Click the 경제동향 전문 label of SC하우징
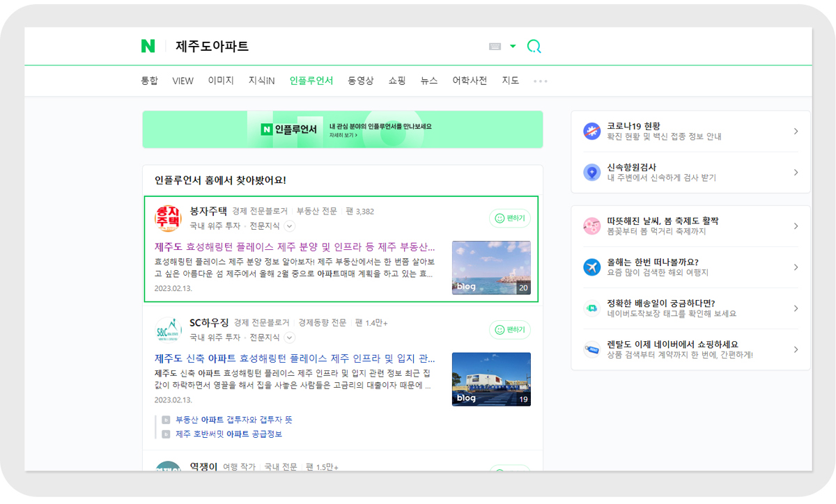Screen dimensions: 836x504 click(x=322, y=323)
